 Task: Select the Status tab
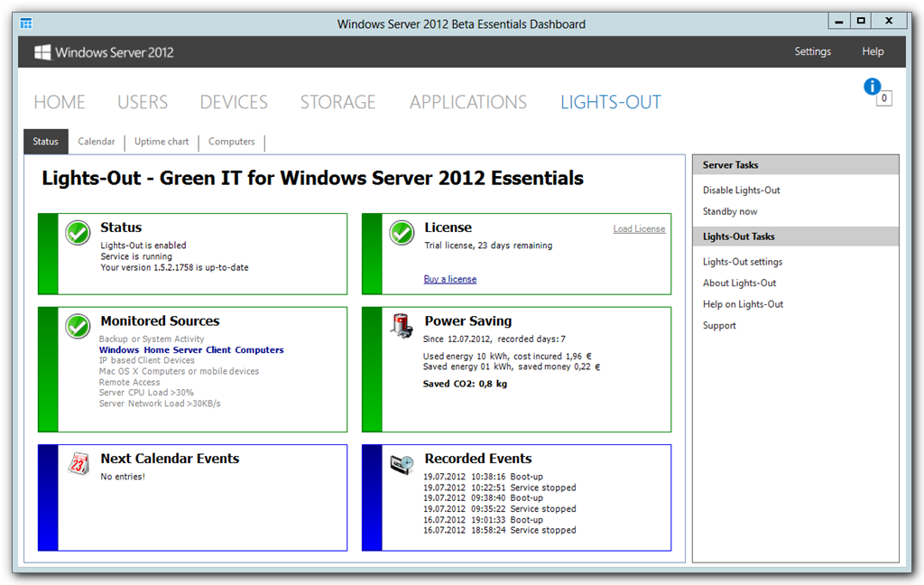point(46,142)
